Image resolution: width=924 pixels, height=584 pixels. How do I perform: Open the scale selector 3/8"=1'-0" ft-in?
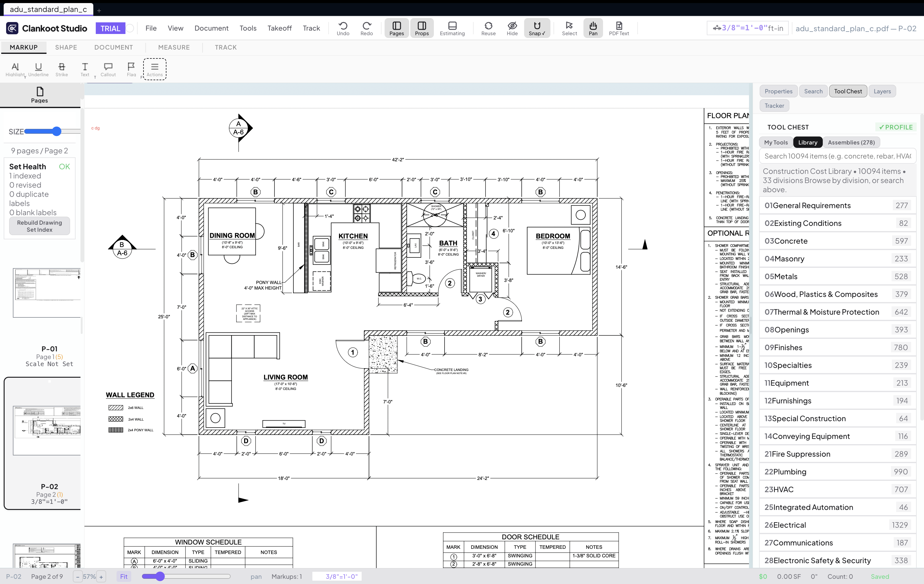pos(747,28)
